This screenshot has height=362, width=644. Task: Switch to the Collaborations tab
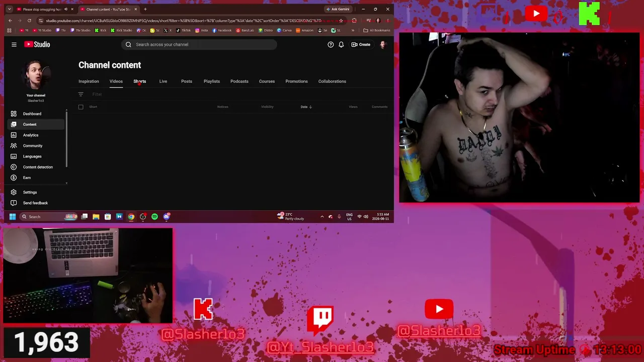332,81
